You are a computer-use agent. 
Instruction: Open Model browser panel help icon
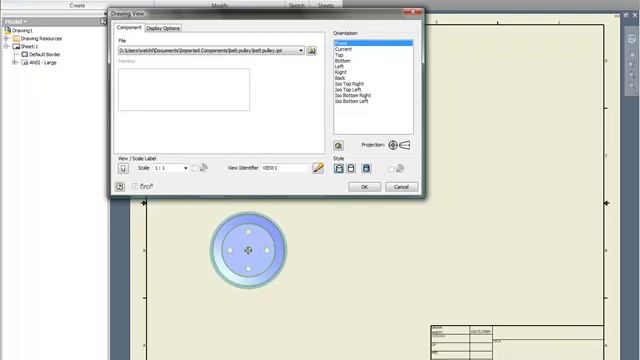coord(103,21)
